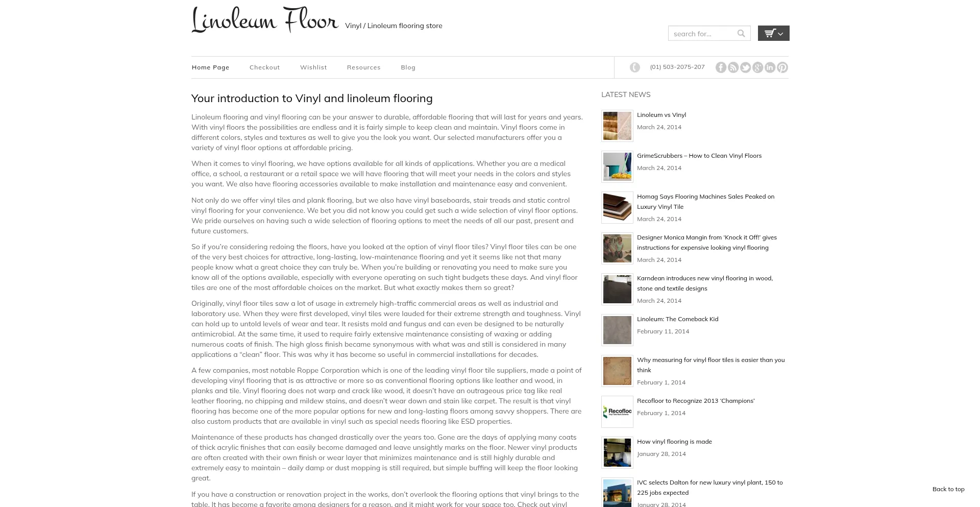Click the Homag flooring article thumbnail

click(x=617, y=207)
